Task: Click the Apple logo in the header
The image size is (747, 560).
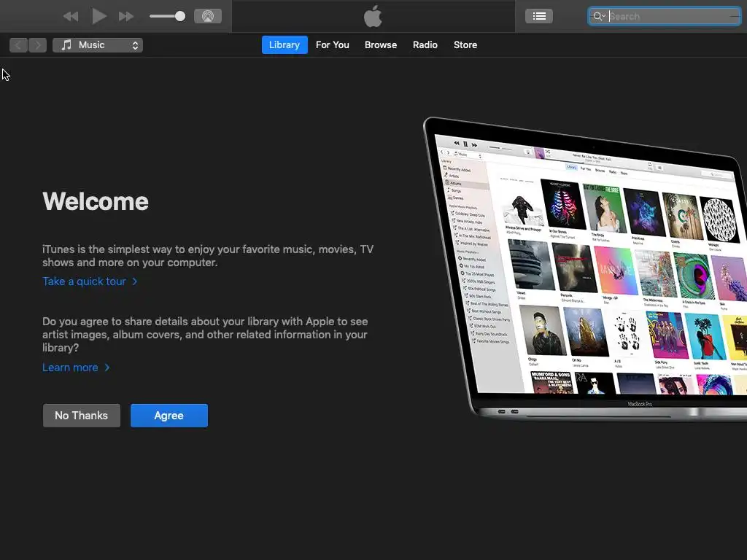Action: click(373, 16)
